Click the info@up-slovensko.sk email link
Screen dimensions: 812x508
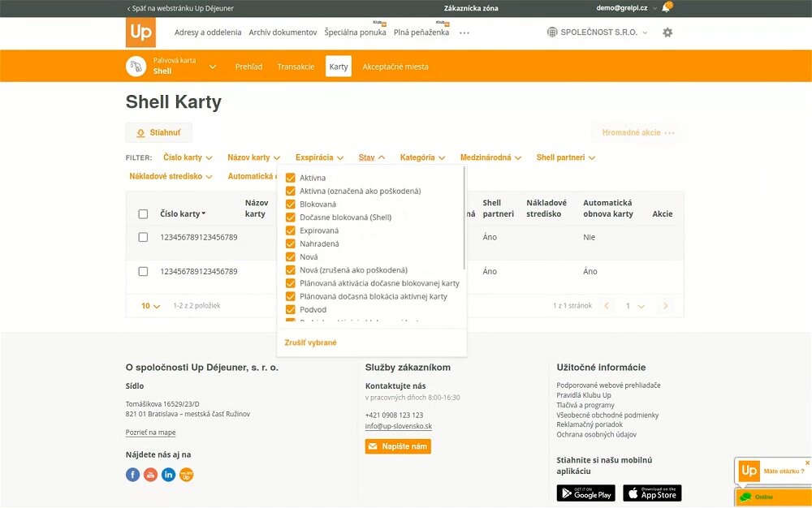[398, 426]
